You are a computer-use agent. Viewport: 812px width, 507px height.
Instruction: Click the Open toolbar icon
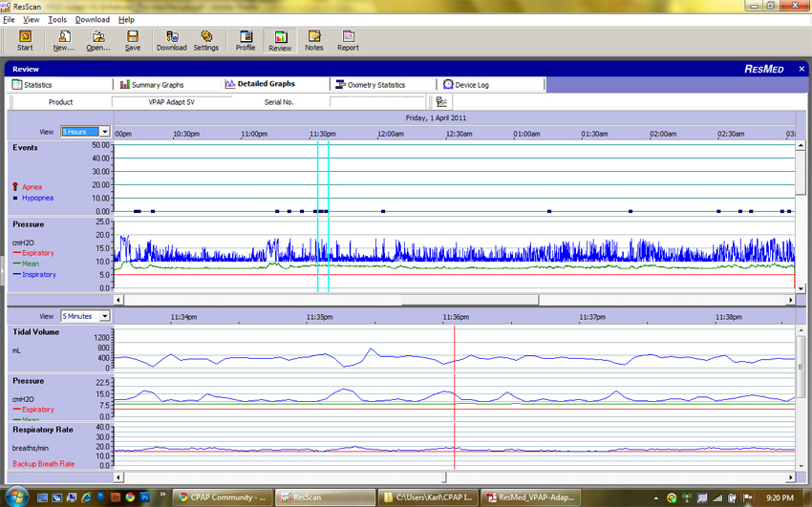coord(98,40)
